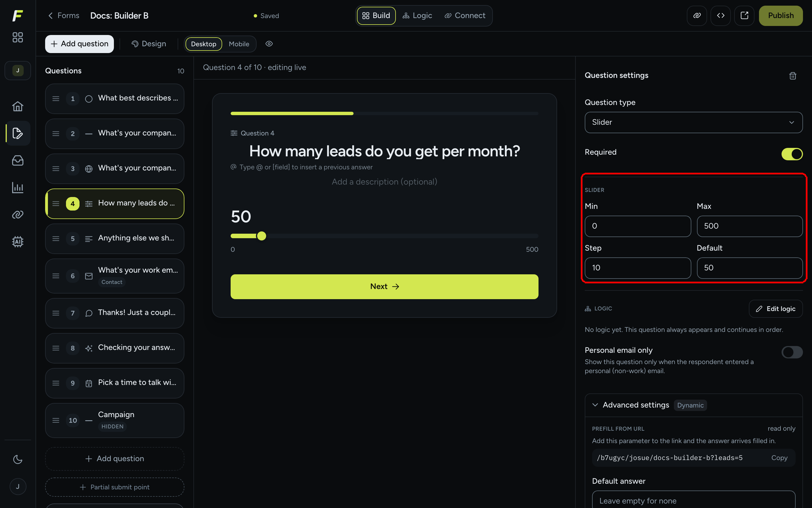Open the AI chip icon in sidebar
This screenshot has height=508, width=812.
17,242
